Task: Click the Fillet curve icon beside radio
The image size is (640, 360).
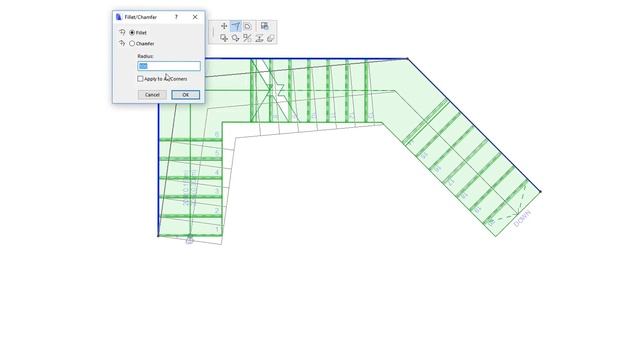Action: [122, 32]
